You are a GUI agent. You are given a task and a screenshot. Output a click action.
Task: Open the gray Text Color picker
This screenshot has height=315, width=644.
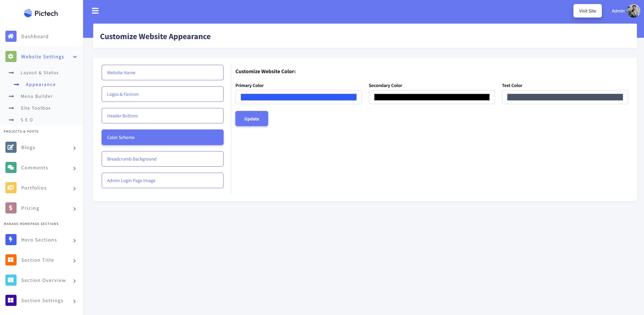click(x=565, y=97)
